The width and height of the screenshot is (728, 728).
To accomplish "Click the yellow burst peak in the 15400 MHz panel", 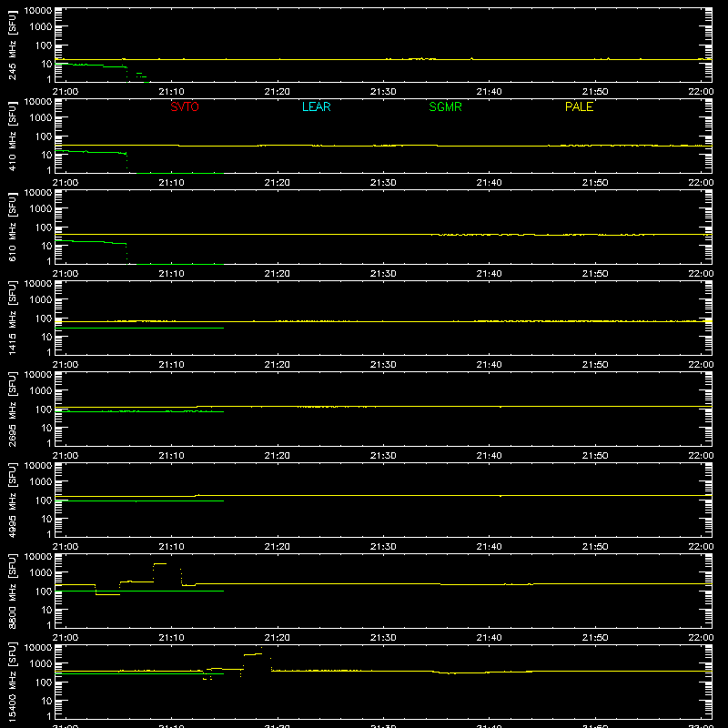I will [x=253, y=654].
